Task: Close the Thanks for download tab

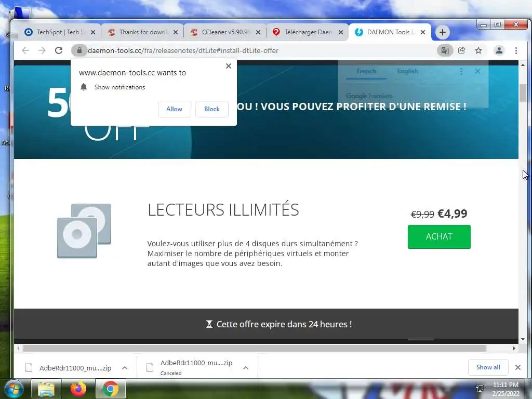Action: (176, 32)
